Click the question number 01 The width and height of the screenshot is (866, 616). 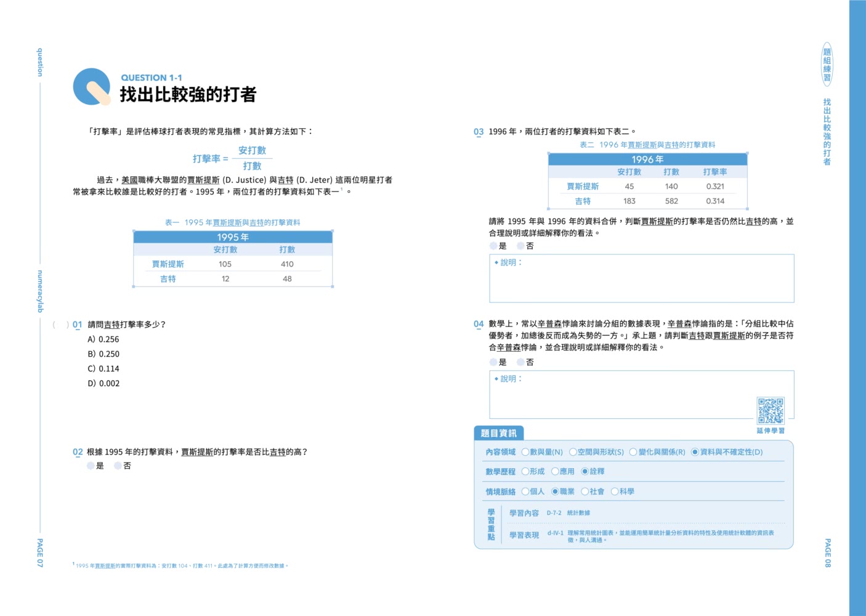[78, 325]
